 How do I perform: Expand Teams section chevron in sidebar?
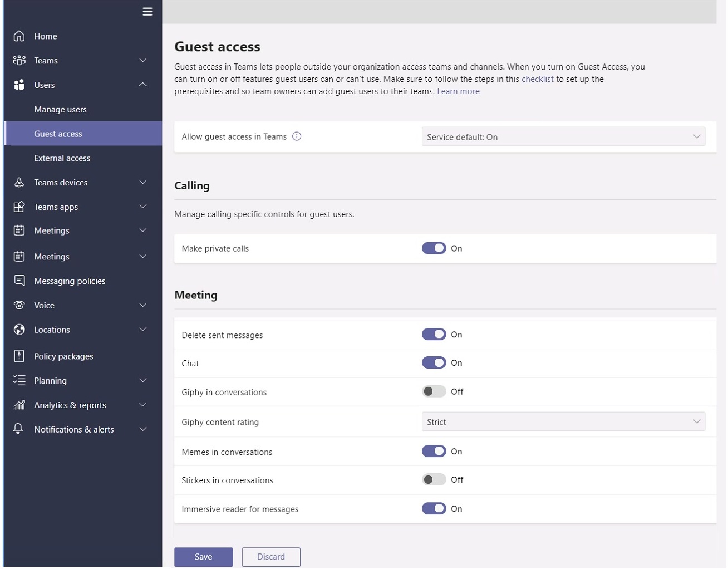(x=143, y=61)
